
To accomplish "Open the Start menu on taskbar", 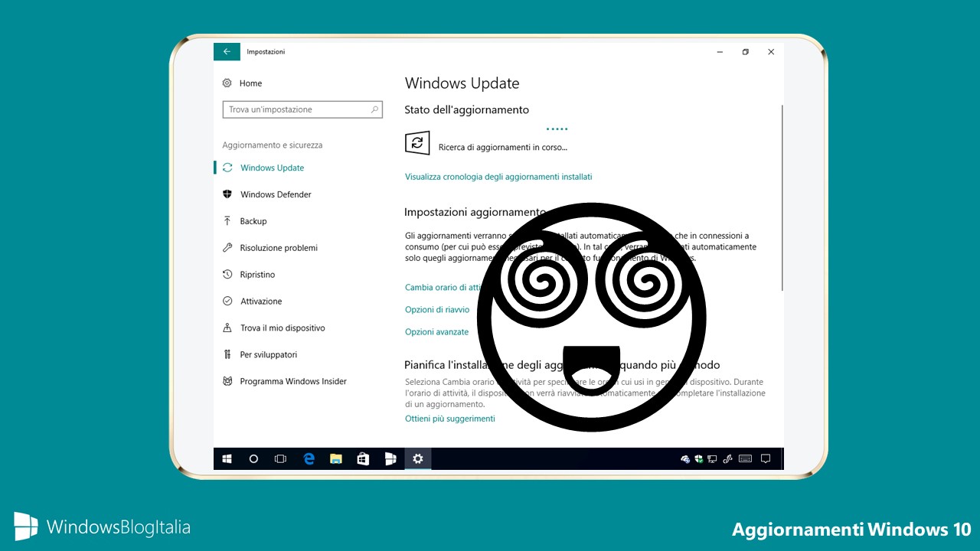I will click(227, 458).
